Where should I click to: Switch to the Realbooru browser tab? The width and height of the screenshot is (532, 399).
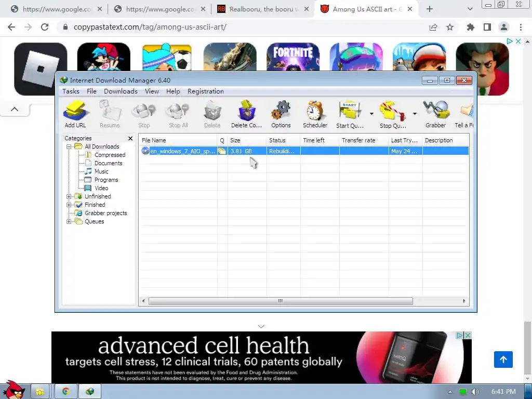coord(263,9)
